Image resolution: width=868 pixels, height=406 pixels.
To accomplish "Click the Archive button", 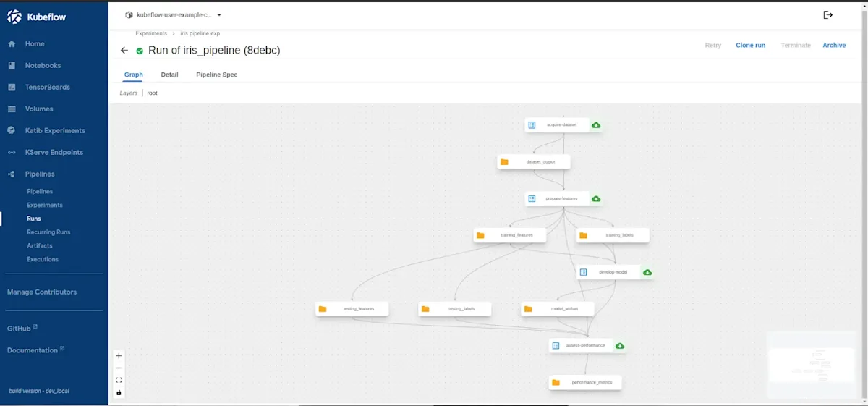I will coord(834,46).
